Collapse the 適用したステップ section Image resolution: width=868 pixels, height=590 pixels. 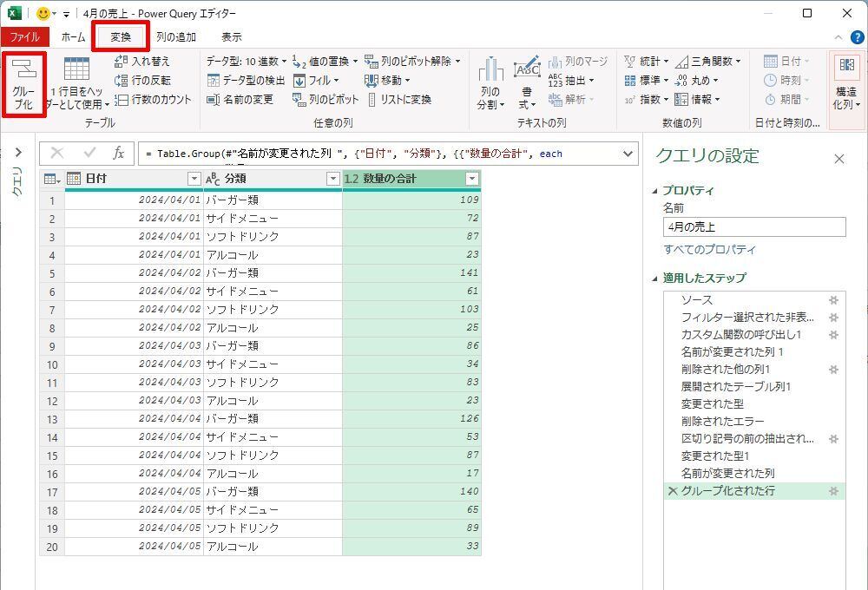coord(655,279)
